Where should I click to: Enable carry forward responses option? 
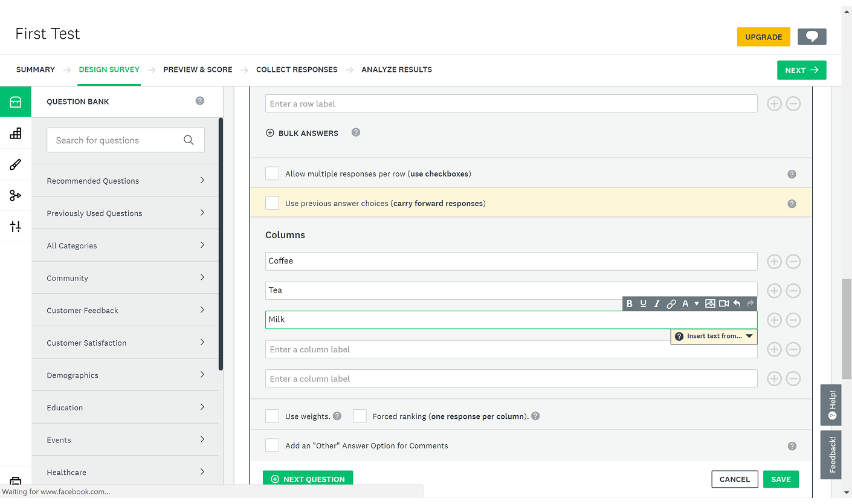click(272, 203)
